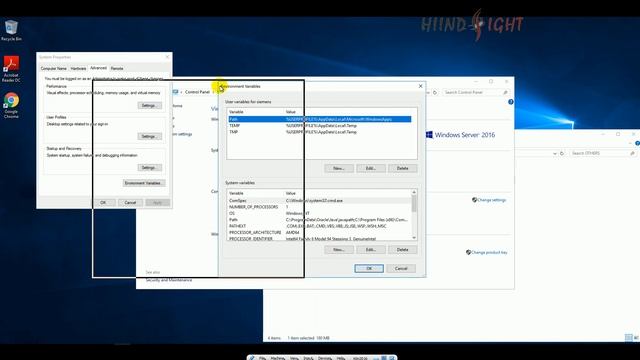Launch Acrobat Reader DC from desktop
Viewport: 640px width, 360px height.
[11, 69]
